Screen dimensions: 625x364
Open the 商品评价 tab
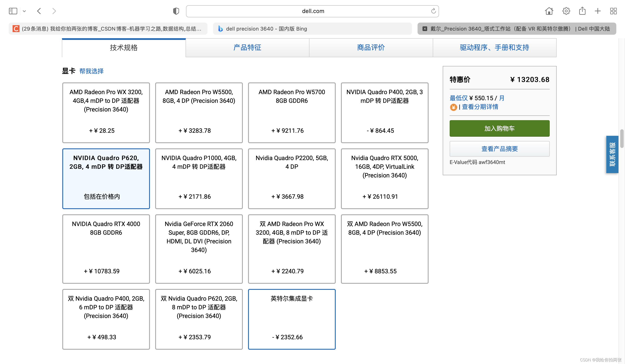[371, 48]
